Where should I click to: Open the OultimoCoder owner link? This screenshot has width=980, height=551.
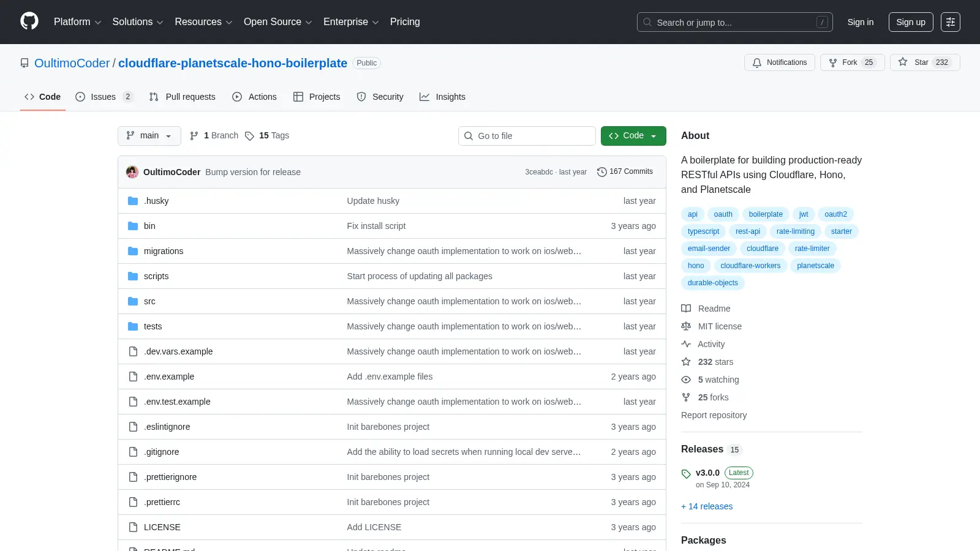click(72, 63)
